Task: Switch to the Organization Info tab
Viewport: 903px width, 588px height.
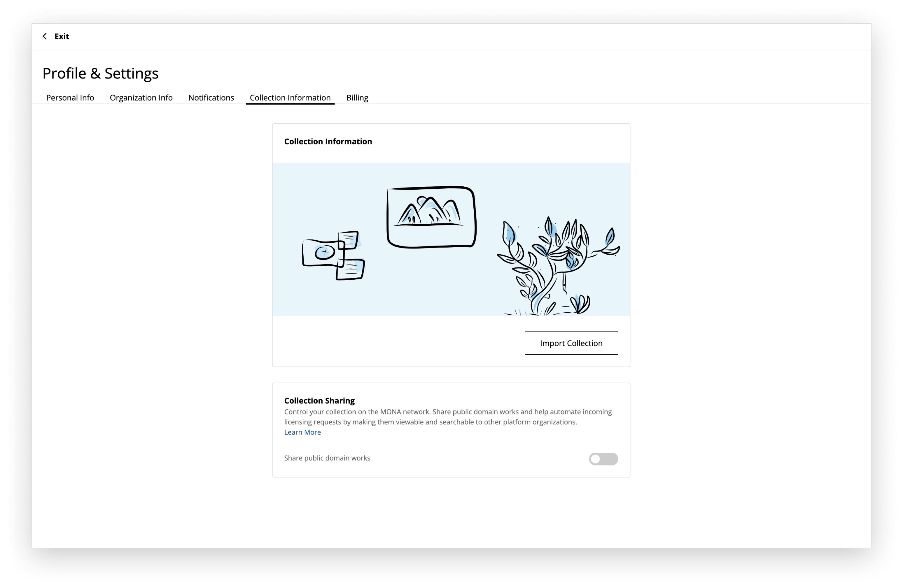Action: 141,97
